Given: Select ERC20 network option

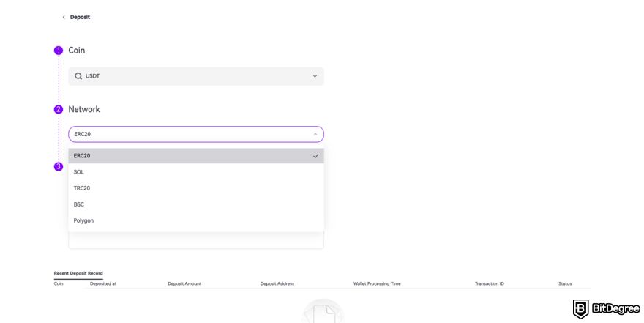Looking at the screenshot, I should click(x=196, y=156).
